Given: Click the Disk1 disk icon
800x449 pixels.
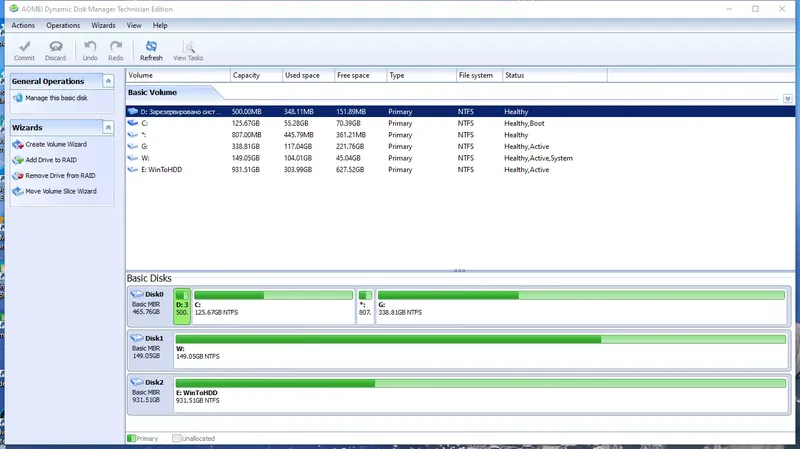Looking at the screenshot, I should (137, 338).
